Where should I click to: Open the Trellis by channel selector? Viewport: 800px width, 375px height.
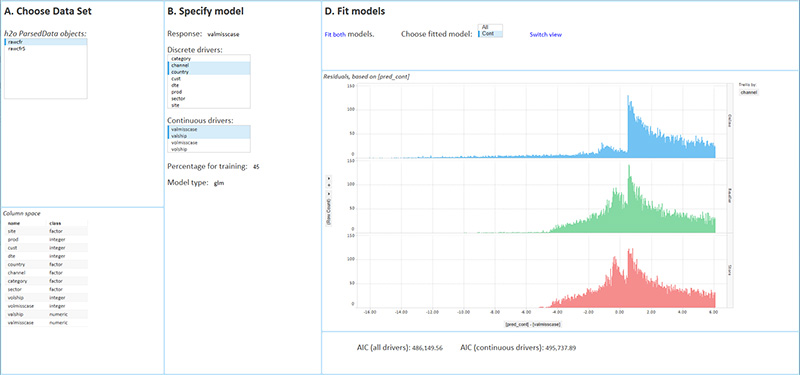749,92
